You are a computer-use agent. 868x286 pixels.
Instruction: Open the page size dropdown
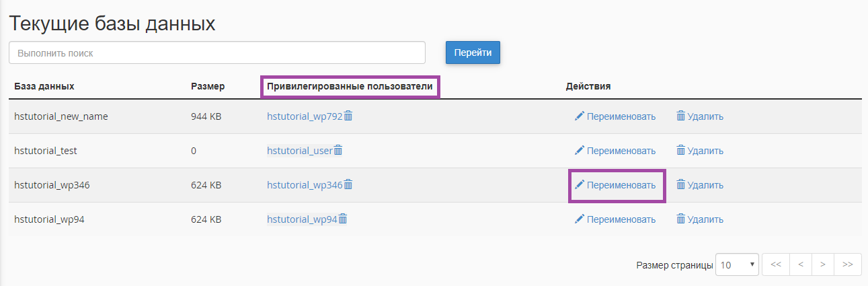click(738, 264)
